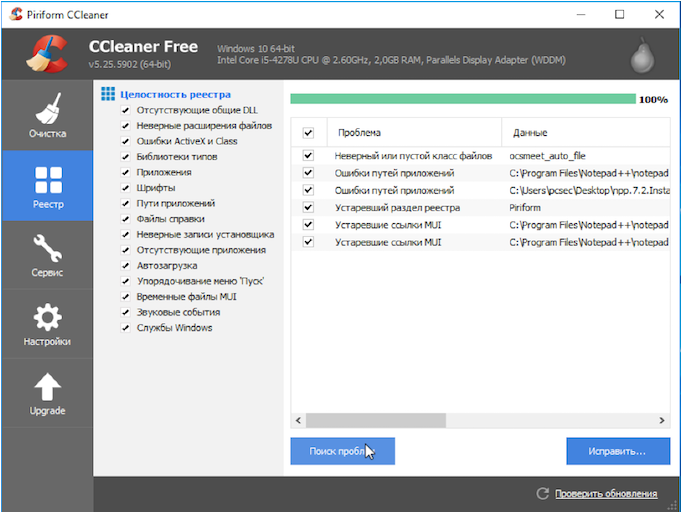Click the refresh icon near update link
Viewport: 682px width, 513px height.
point(542,493)
